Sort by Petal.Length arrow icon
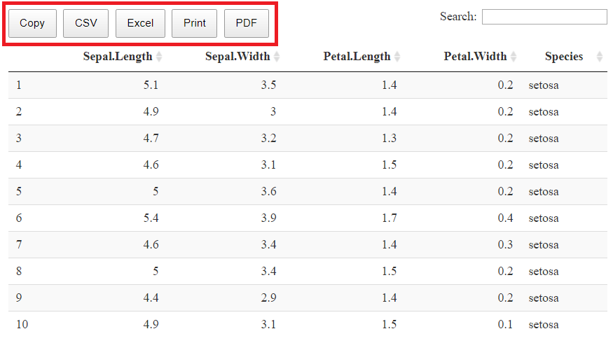This screenshot has width=613, height=364. coord(397,57)
